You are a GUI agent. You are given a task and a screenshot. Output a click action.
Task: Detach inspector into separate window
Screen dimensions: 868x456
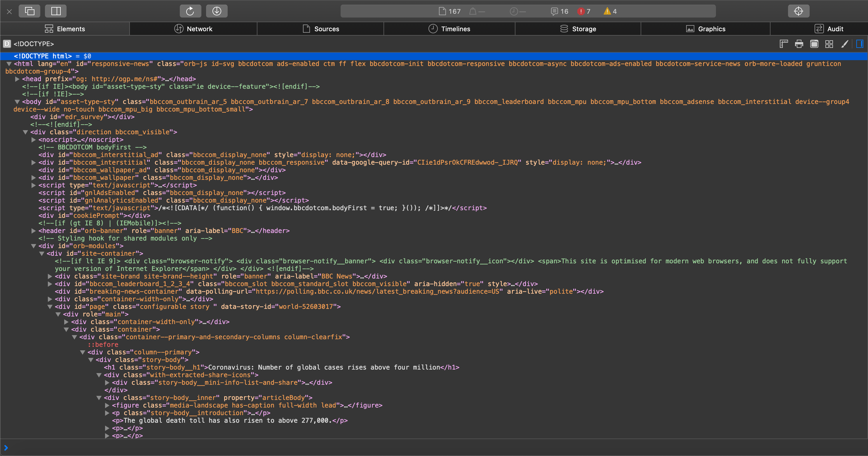coord(30,11)
